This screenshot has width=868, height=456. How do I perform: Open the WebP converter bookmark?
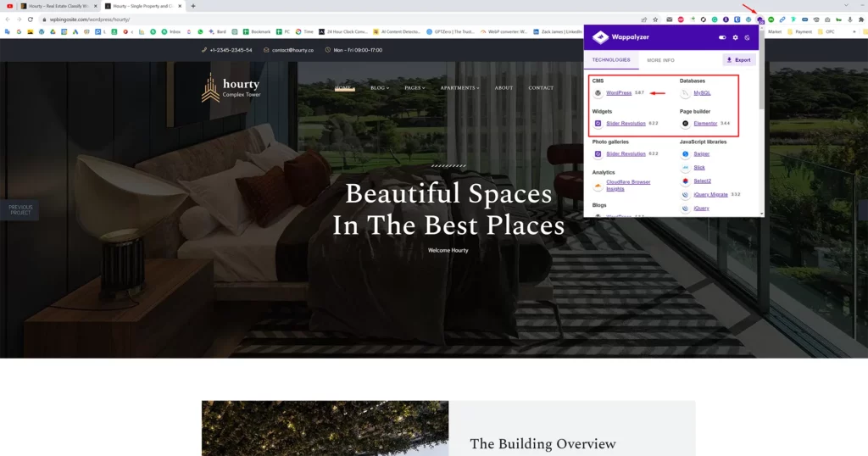click(504, 31)
